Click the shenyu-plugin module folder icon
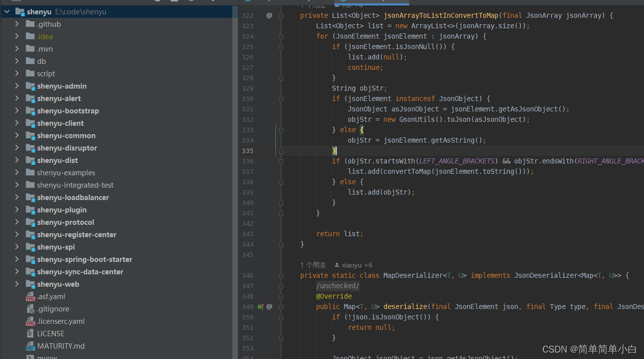This screenshot has height=359, width=644. tap(30, 210)
